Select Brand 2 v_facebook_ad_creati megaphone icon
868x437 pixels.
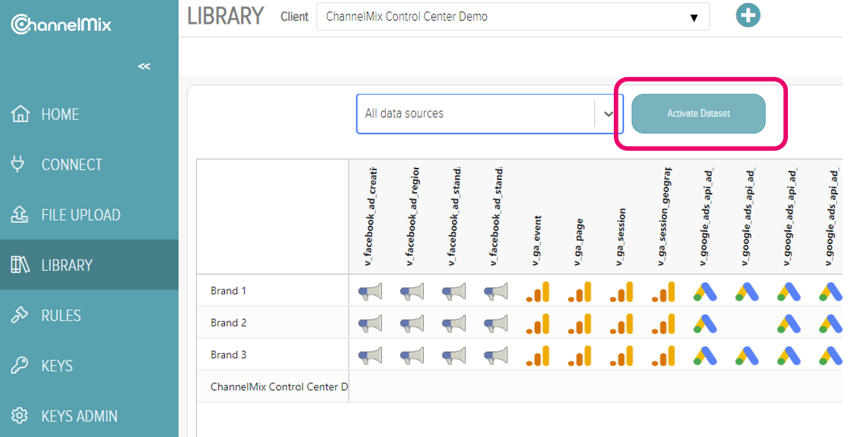click(370, 323)
